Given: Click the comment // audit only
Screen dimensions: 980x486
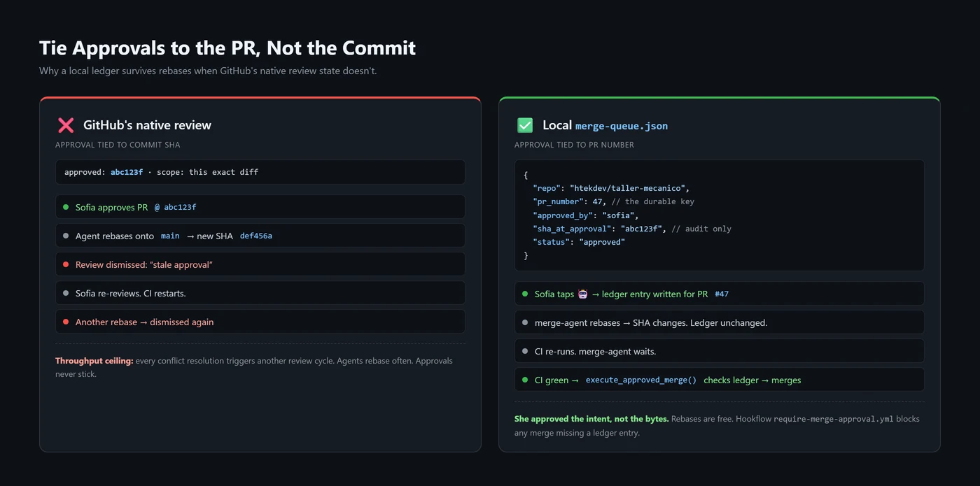Looking at the screenshot, I should [x=701, y=229].
